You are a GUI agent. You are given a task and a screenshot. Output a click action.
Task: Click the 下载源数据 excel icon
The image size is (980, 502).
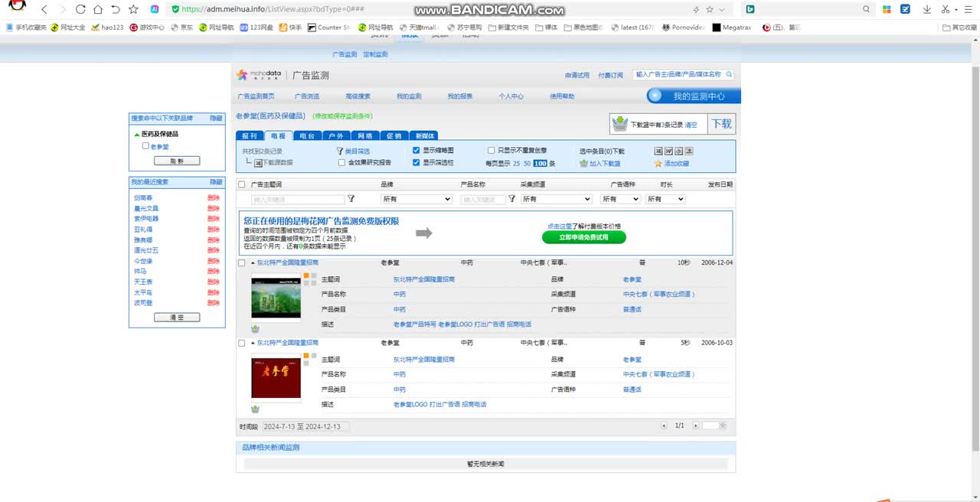258,162
